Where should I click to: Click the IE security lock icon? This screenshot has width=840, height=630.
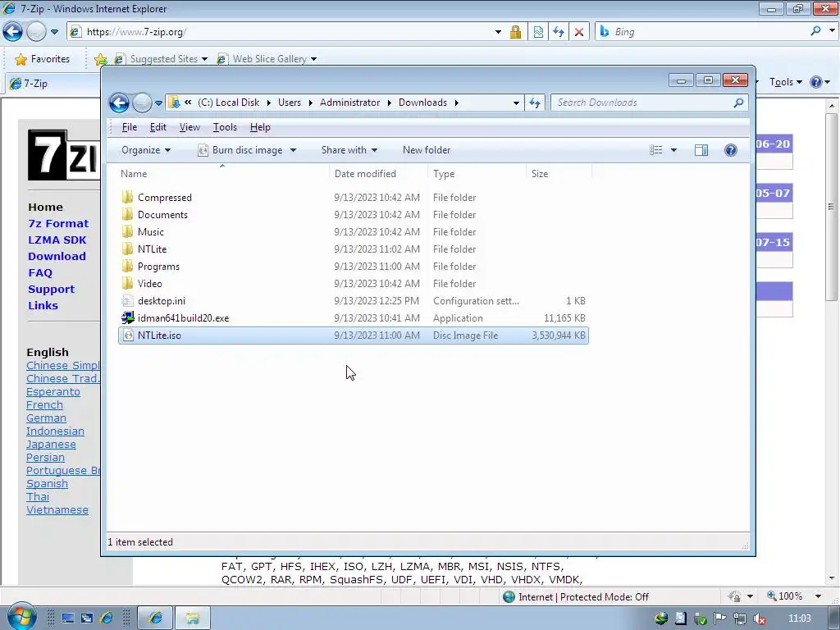click(515, 32)
